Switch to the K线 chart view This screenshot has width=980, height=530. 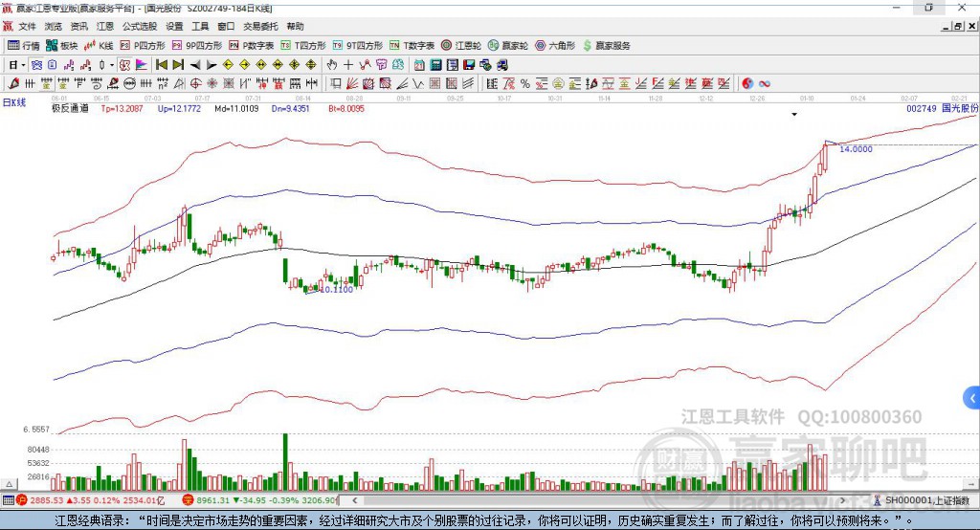click(x=99, y=46)
